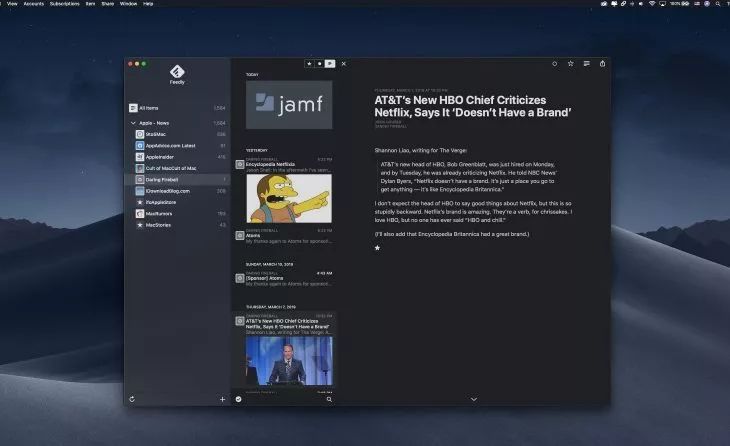Show starred items filter
Image resolution: width=730 pixels, height=446 pixels.
click(310, 64)
